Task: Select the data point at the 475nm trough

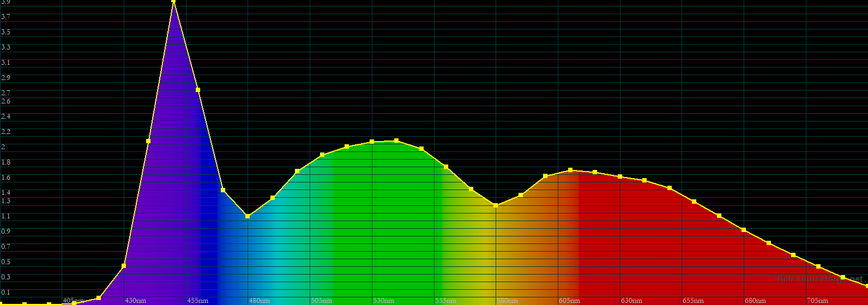Action: [248, 216]
